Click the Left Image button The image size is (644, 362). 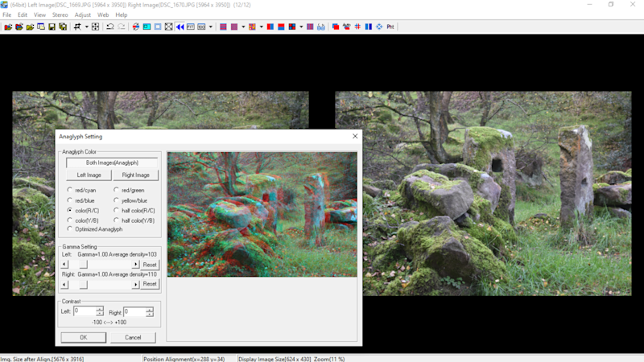tap(89, 175)
